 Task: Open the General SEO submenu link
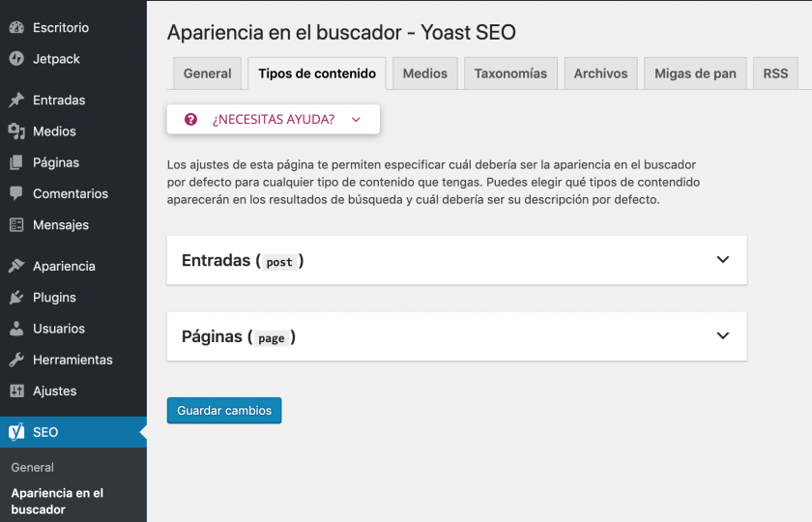pyautogui.click(x=33, y=467)
